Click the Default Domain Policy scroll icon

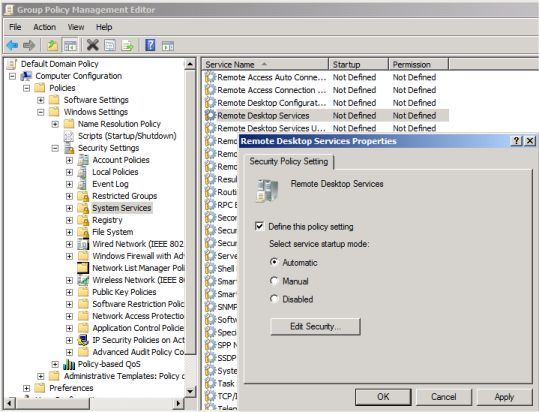tap(12, 64)
